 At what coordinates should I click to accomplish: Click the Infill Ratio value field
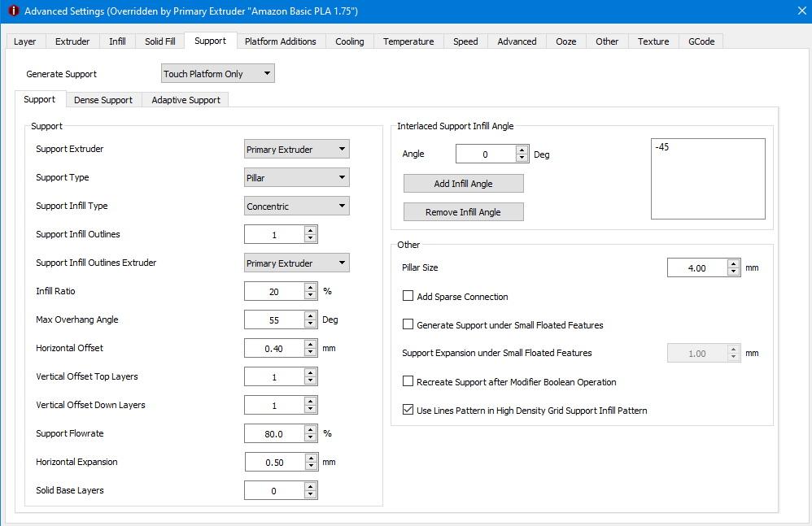274,291
